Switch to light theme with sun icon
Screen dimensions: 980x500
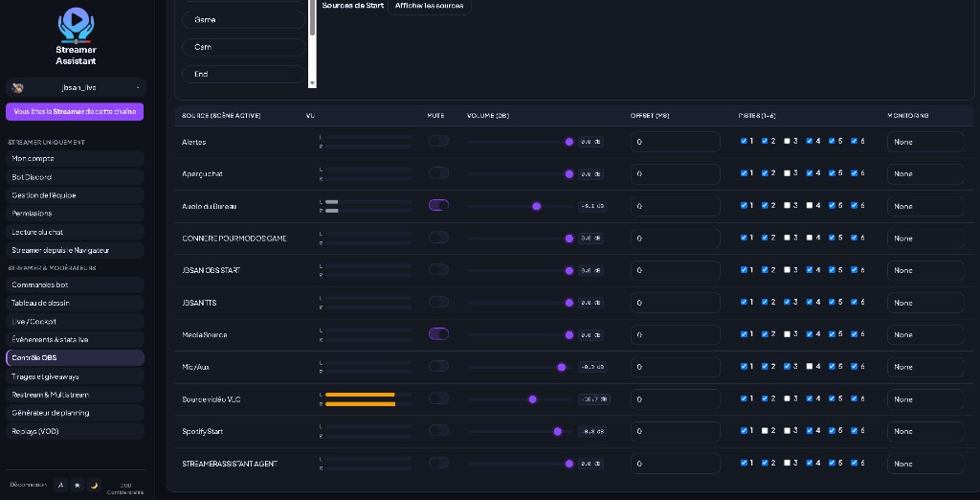coord(77,485)
